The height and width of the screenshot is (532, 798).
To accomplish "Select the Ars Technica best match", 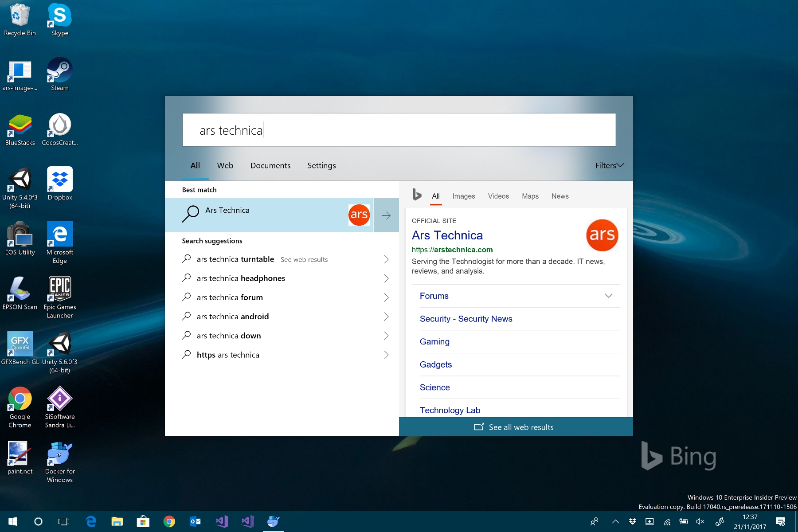I will click(269, 215).
